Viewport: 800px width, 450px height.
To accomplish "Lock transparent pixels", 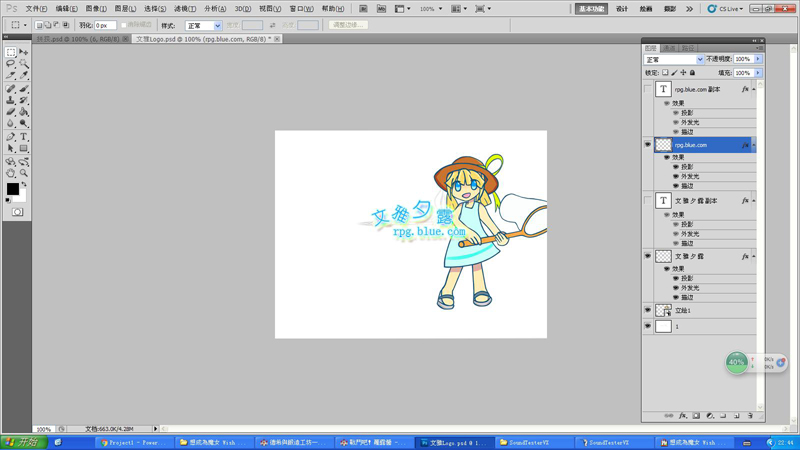I will pyautogui.click(x=665, y=73).
